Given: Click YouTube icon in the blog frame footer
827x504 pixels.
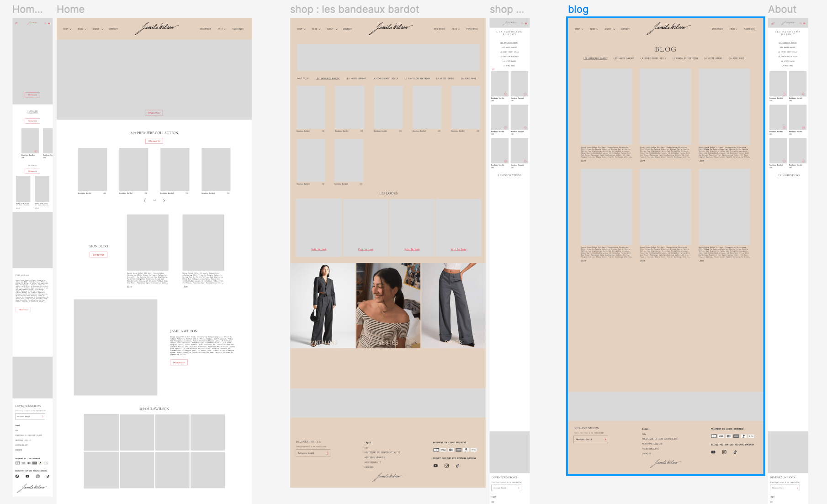Looking at the screenshot, I should click(713, 452).
